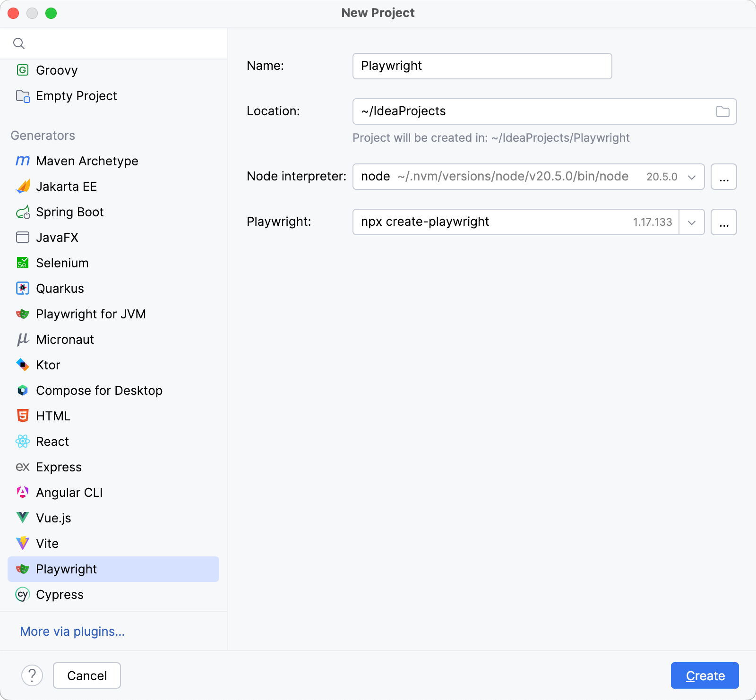Viewport: 756px width, 700px height.
Task: Select Maven Archetype from generators list
Action: (87, 161)
